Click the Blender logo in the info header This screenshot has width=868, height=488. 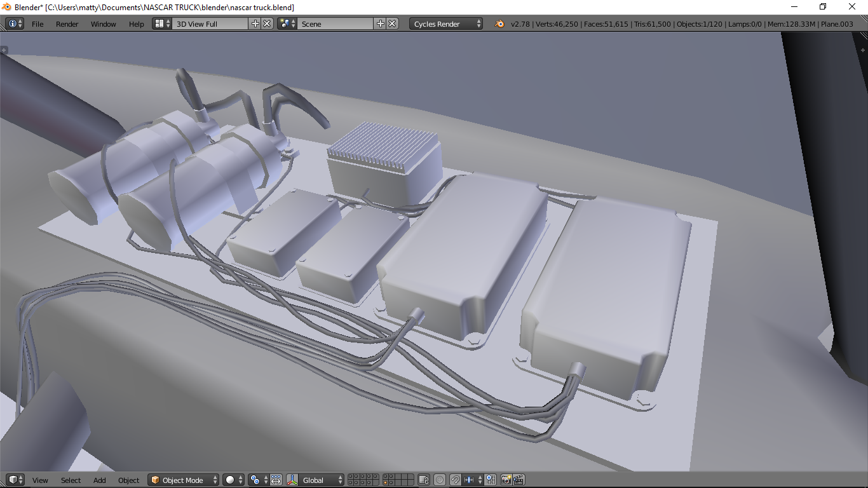coord(499,24)
